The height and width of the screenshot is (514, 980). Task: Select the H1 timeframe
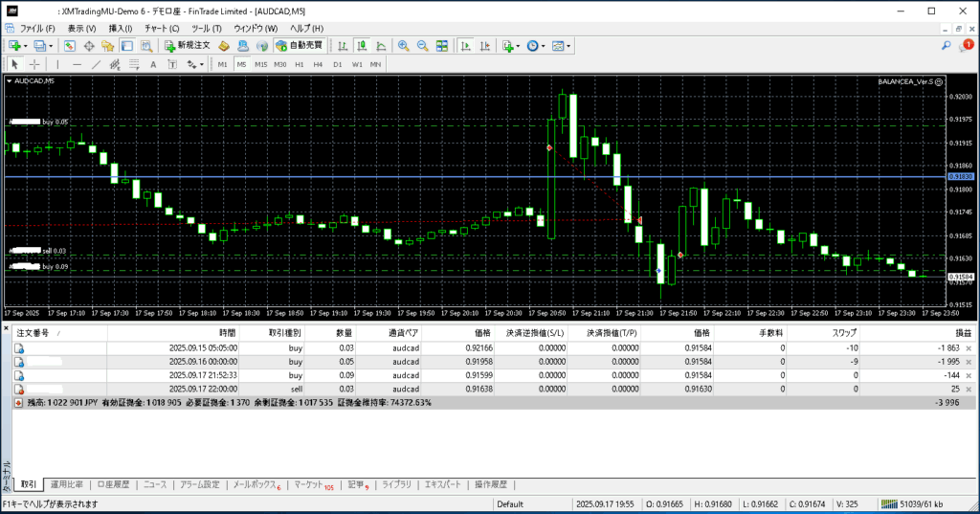click(300, 64)
